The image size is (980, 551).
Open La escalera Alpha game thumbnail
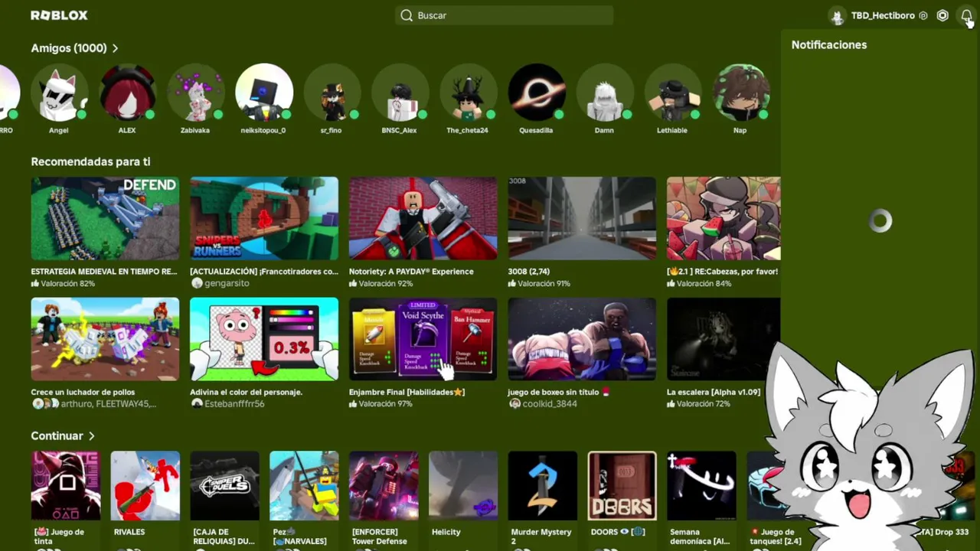(x=724, y=339)
